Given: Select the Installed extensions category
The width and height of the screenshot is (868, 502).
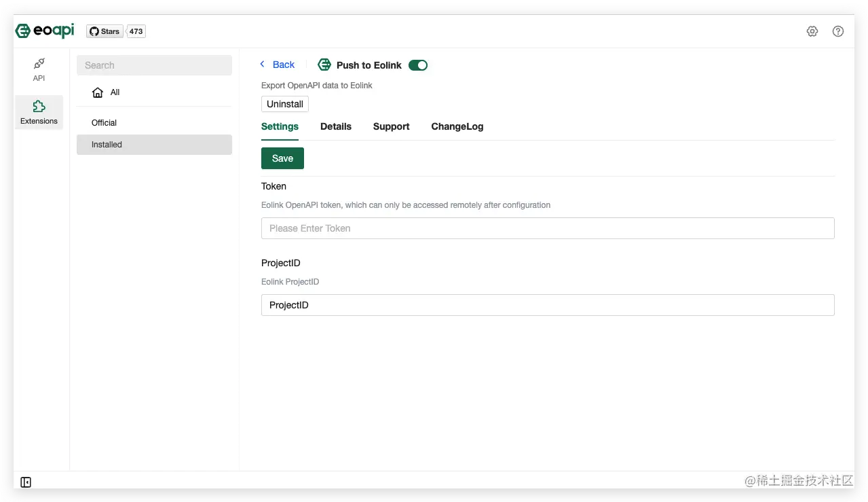Looking at the screenshot, I should click(x=154, y=145).
